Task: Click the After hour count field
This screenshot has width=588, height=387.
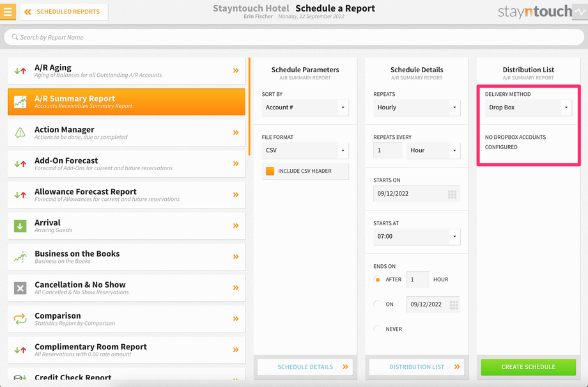Action: [x=418, y=280]
